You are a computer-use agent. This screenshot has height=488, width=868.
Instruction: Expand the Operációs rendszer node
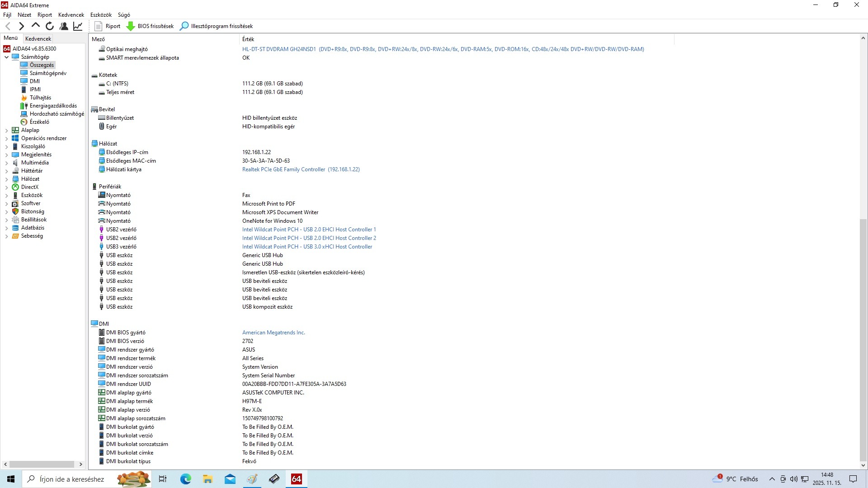coord(6,138)
